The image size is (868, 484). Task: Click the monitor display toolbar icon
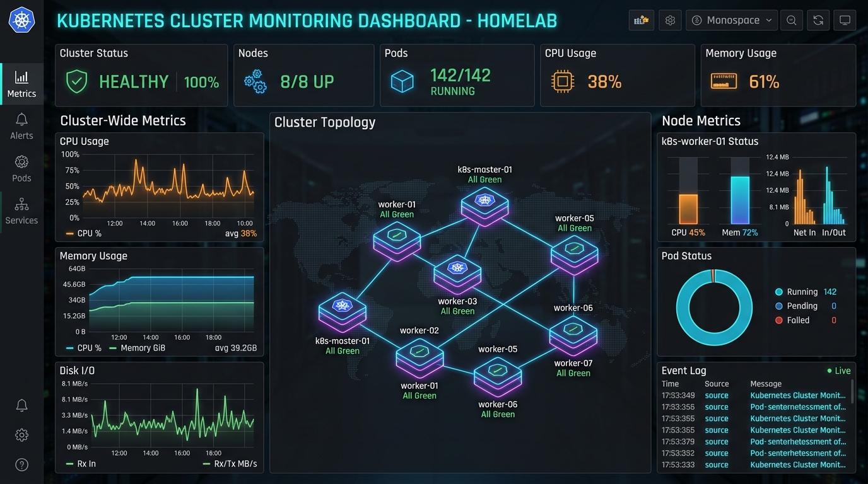(845, 20)
